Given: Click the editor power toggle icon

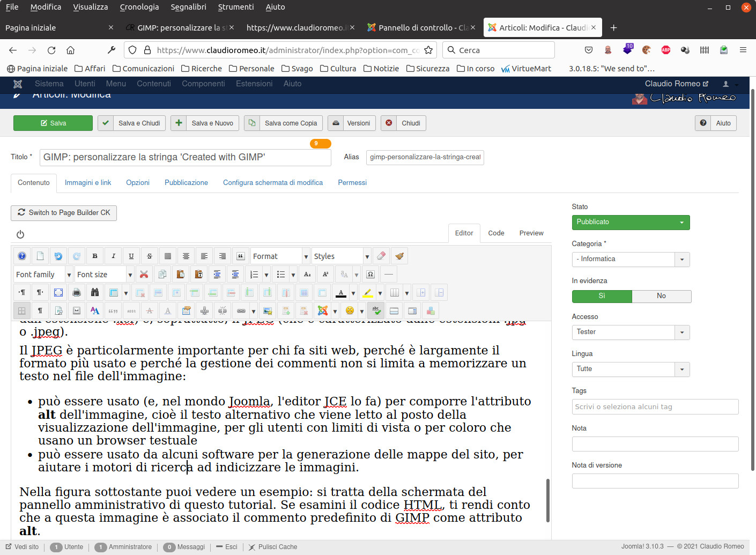Looking at the screenshot, I should 20,234.
